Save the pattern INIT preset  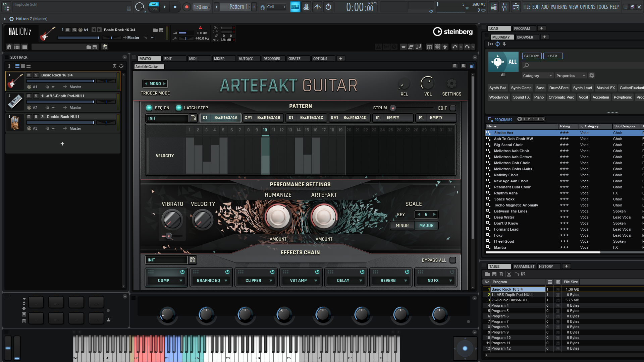click(193, 118)
